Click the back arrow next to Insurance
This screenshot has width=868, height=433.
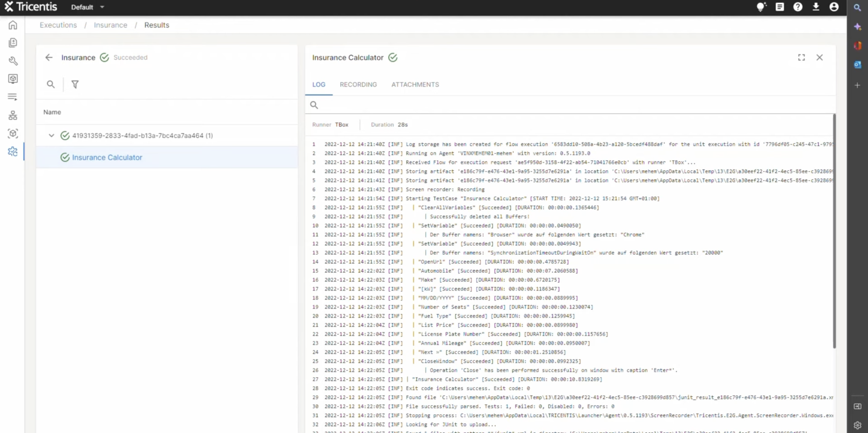coord(49,57)
